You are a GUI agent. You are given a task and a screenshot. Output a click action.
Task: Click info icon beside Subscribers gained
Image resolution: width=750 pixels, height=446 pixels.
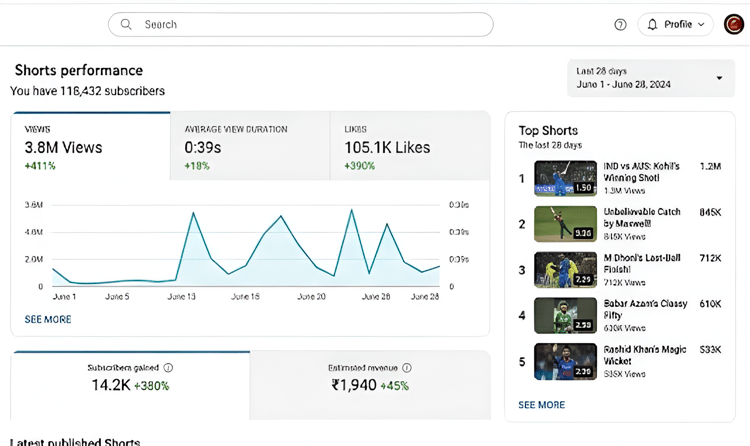pos(168,368)
